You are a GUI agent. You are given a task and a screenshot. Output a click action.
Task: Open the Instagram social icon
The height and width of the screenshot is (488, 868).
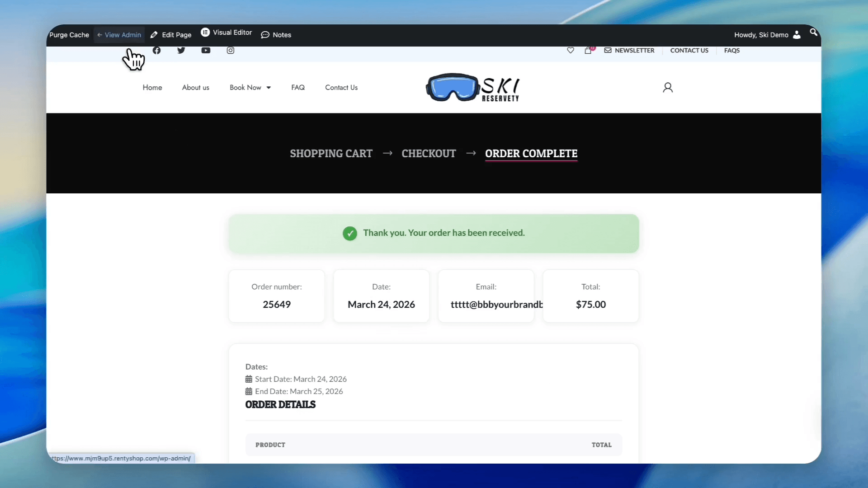pyautogui.click(x=231, y=50)
